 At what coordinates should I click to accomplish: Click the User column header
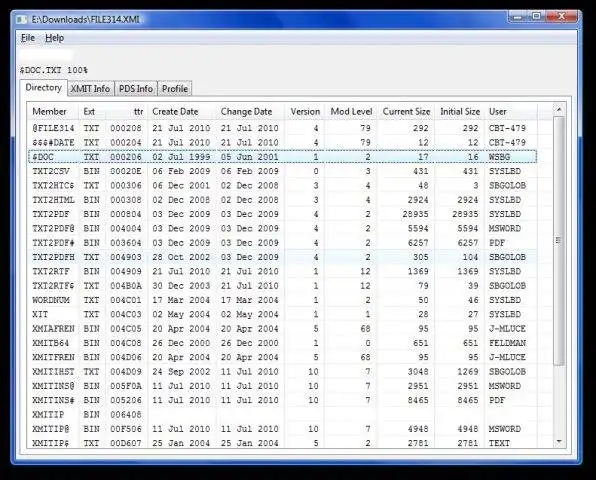click(x=511, y=112)
